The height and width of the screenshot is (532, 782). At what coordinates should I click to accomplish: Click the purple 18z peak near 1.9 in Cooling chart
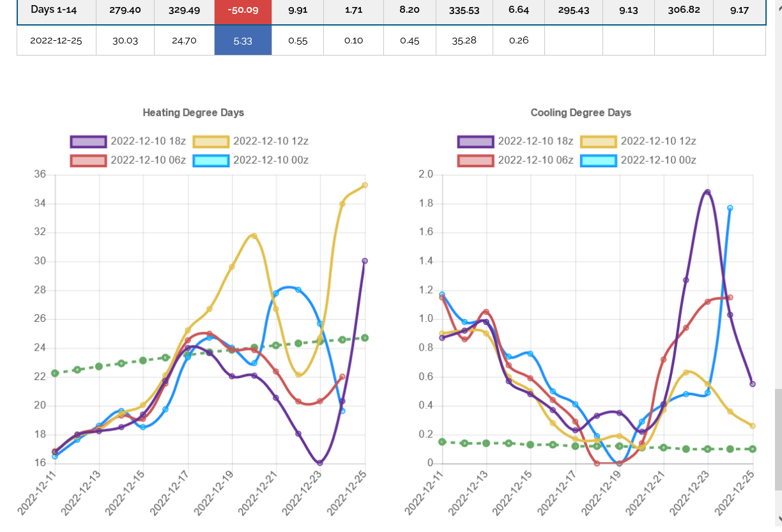707,192
